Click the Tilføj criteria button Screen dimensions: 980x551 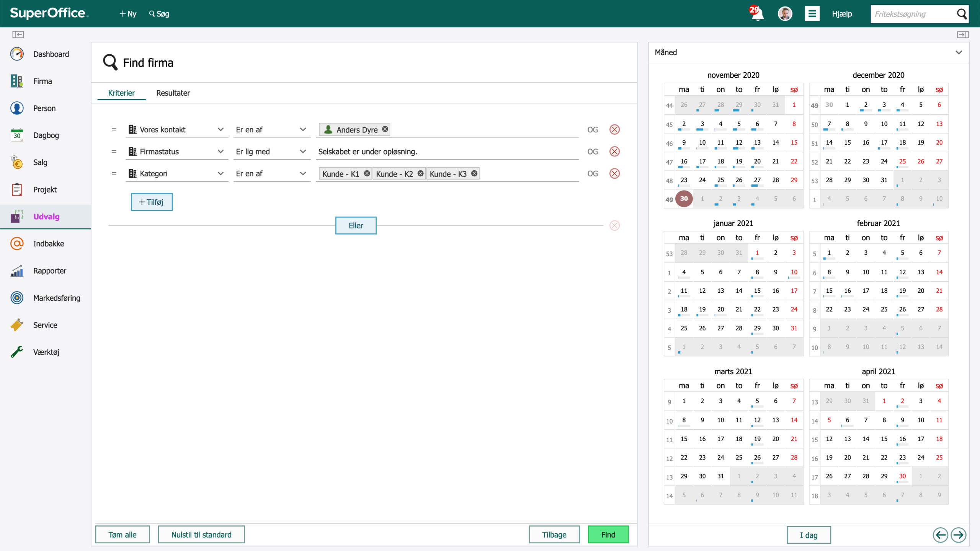[152, 202]
